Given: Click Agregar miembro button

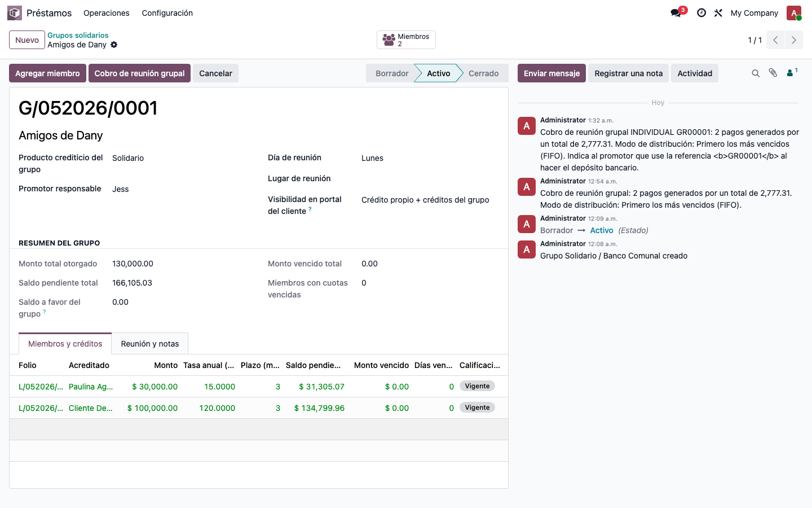Looking at the screenshot, I should [47, 73].
